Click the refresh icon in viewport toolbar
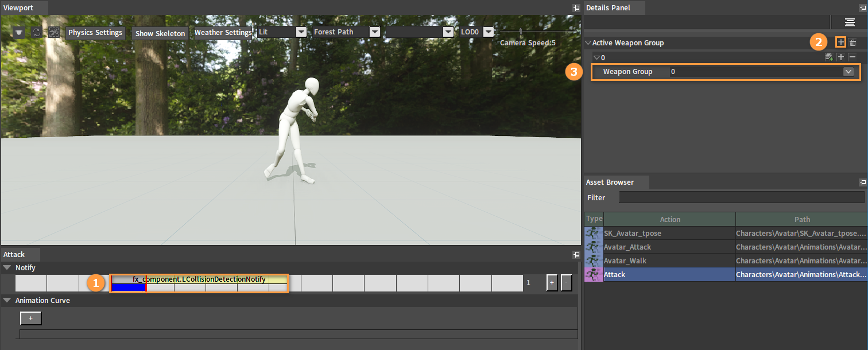Viewport: 868px width, 350px height. 36,33
